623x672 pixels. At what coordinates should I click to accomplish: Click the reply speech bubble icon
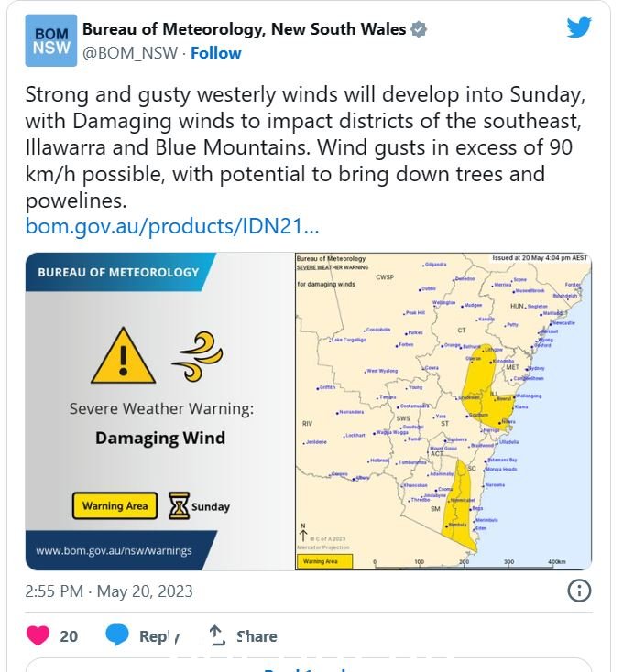(x=117, y=635)
